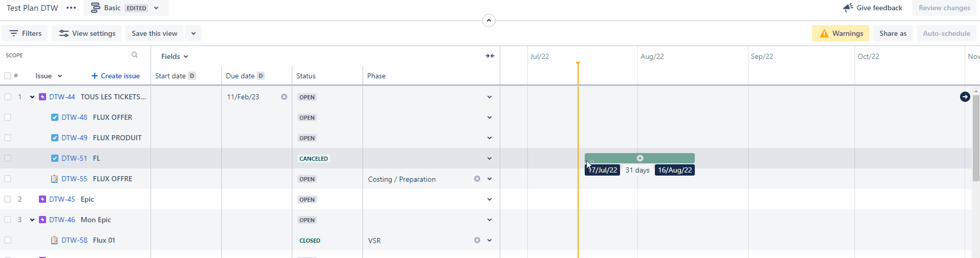This screenshot has height=258, width=980.
Task: Open View settings
Action: 87,33
